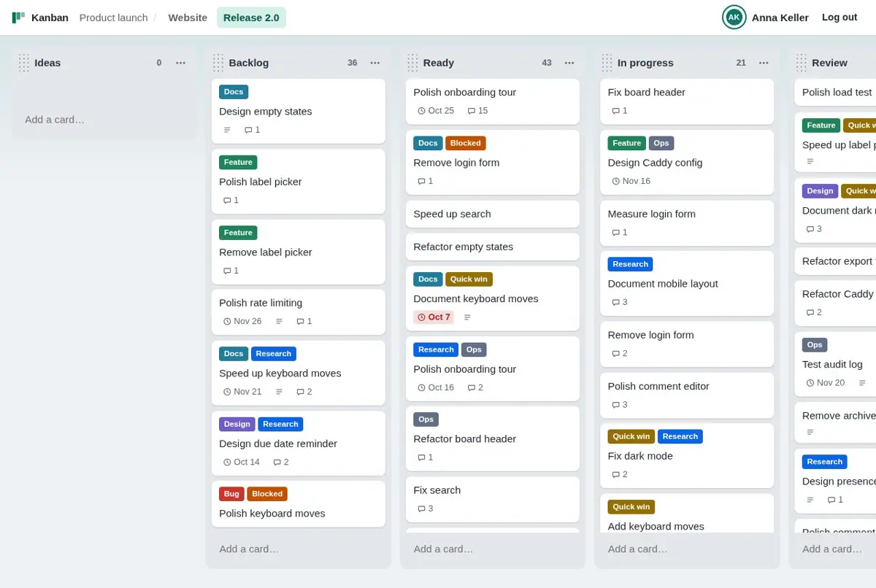
Task: Select the Release 2.0 board tab
Action: [x=251, y=18]
